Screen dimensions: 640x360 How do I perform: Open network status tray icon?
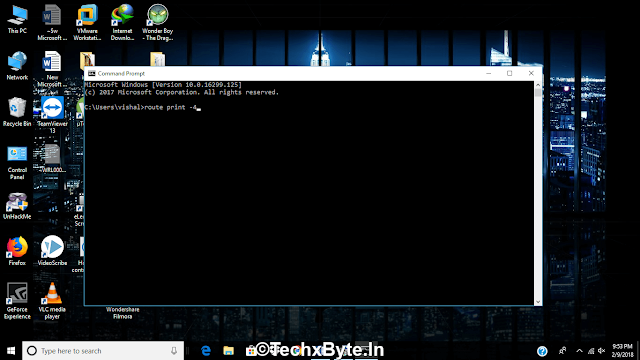tap(591, 351)
